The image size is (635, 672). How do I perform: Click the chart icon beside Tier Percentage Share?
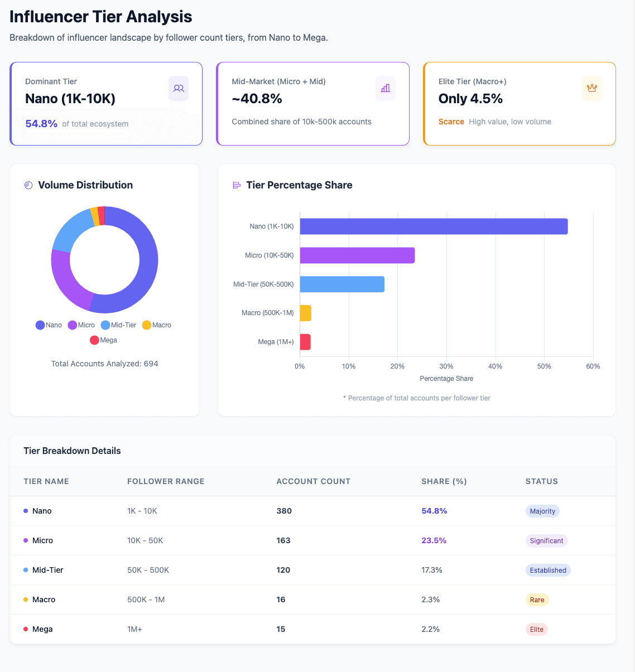pyautogui.click(x=237, y=185)
